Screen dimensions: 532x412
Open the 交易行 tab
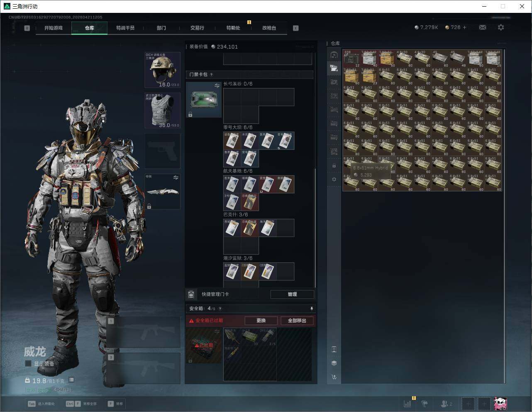click(197, 28)
